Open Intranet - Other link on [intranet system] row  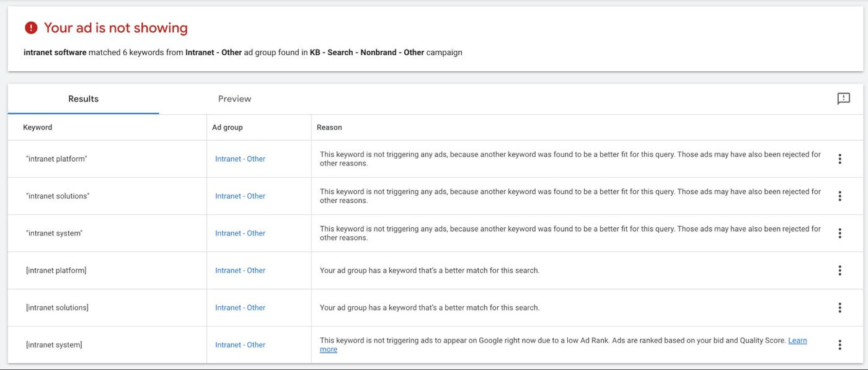point(240,345)
